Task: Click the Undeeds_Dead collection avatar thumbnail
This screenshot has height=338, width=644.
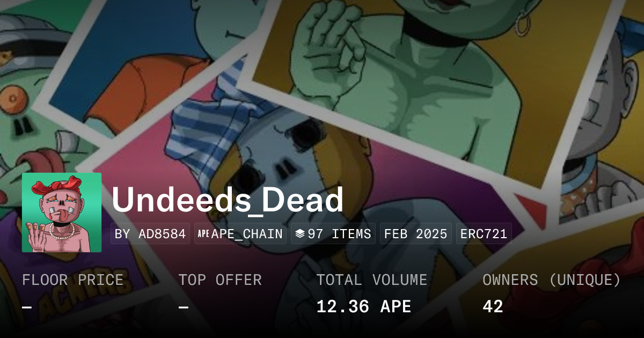Action: point(62,212)
